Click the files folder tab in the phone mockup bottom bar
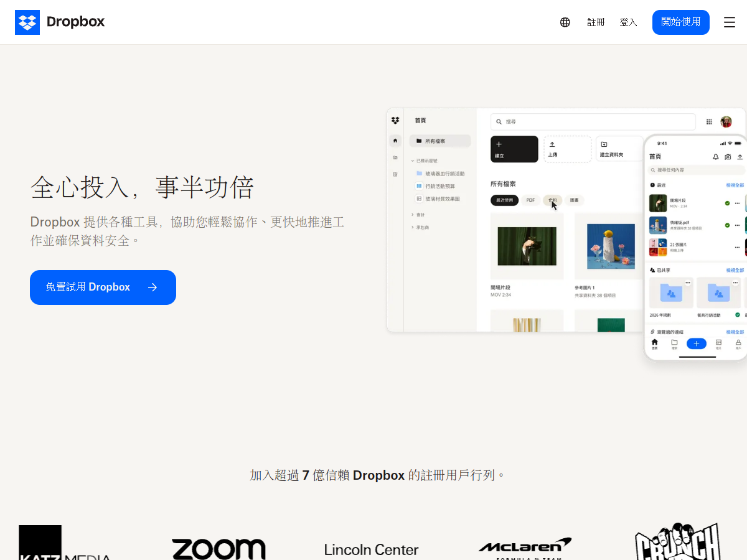 (674, 344)
